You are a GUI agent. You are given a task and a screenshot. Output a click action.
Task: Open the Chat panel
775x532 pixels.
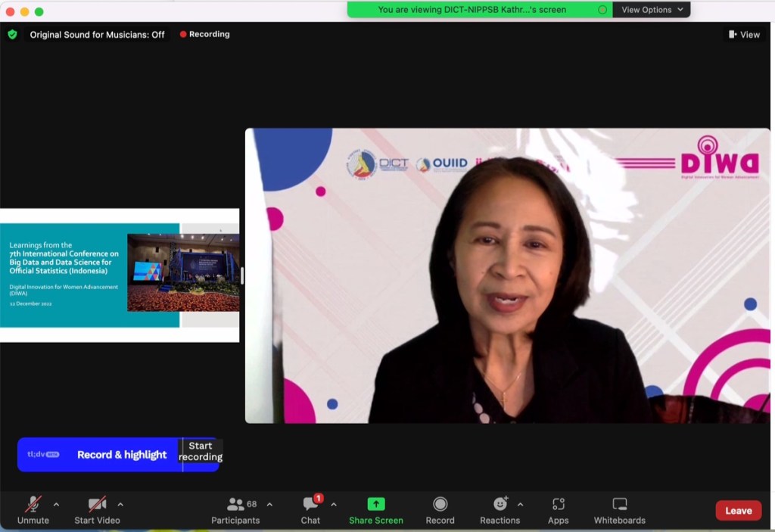tap(310, 505)
